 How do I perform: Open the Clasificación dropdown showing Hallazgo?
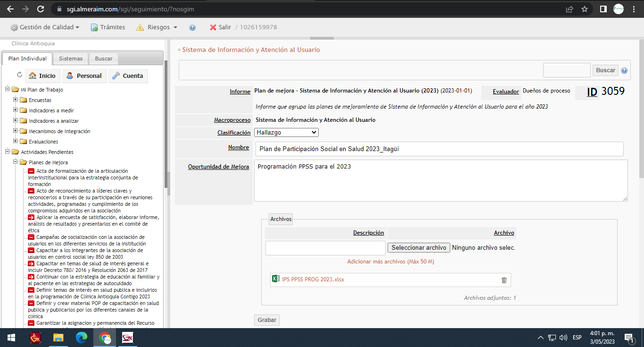tap(286, 133)
